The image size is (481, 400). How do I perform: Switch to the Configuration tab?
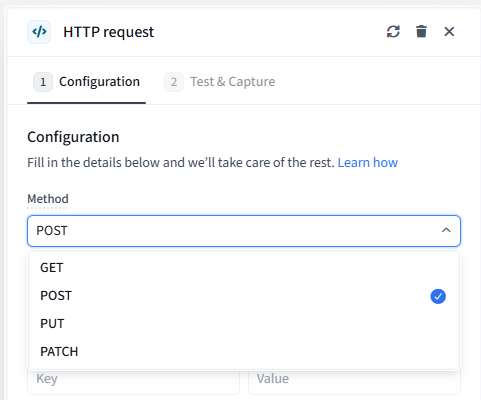86,82
